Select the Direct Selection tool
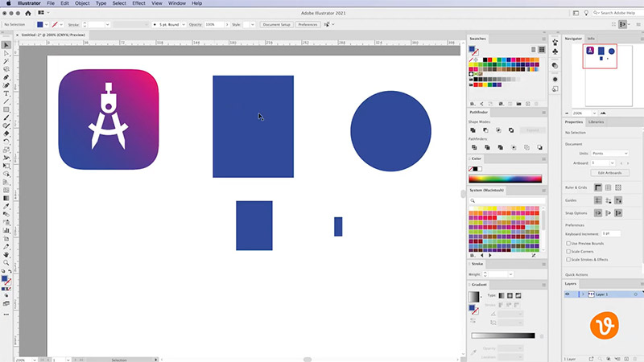The width and height of the screenshot is (644, 362). (6, 53)
